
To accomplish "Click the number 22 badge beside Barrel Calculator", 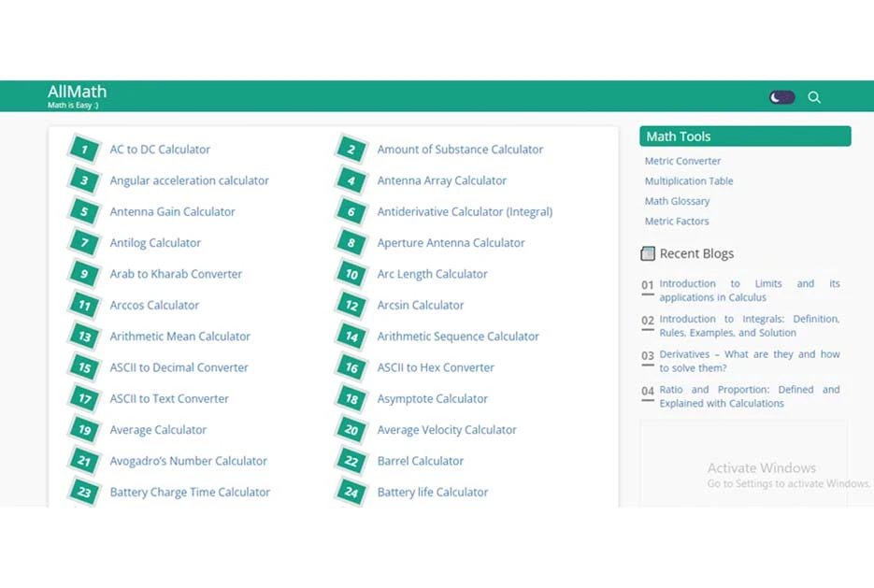I will pos(351,462).
